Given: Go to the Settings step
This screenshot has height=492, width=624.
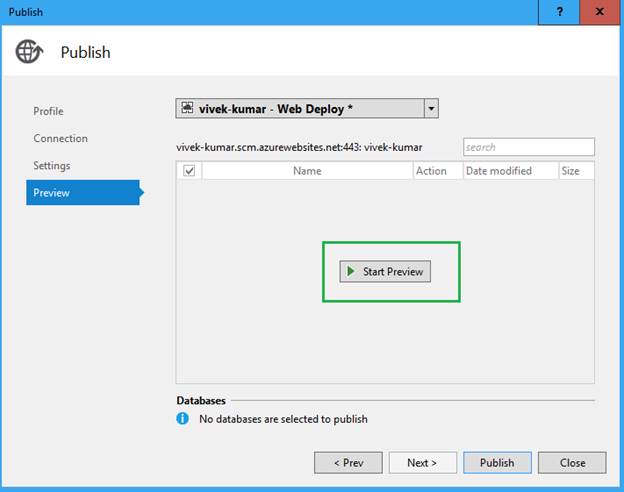Looking at the screenshot, I should pyautogui.click(x=52, y=166).
